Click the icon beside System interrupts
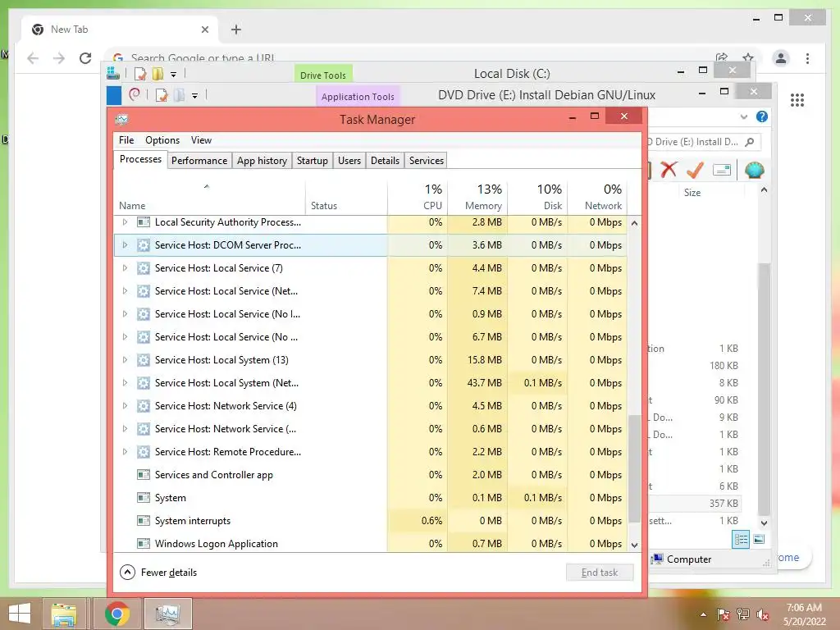840x630 pixels. [143, 521]
